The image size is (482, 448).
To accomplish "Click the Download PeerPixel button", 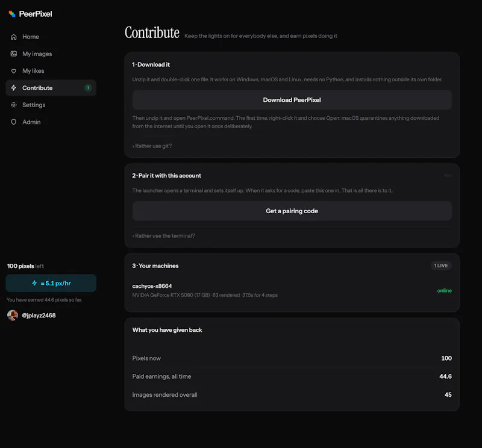I will tap(292, 100).
